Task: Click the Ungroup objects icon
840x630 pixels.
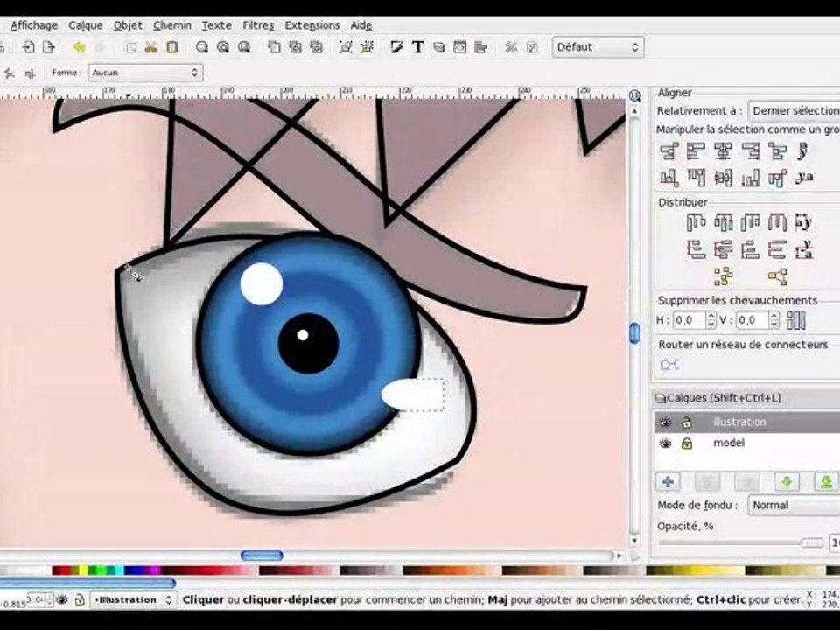Action: pyautogui.click(x=367, y=47)
